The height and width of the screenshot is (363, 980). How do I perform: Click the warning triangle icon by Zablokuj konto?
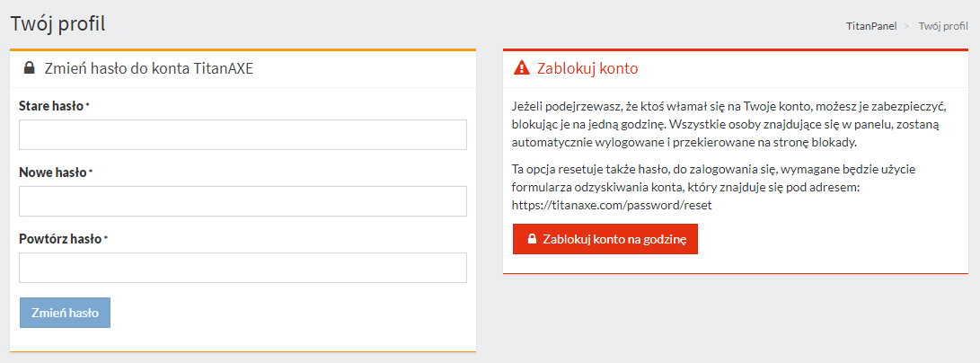pos(522,68)
